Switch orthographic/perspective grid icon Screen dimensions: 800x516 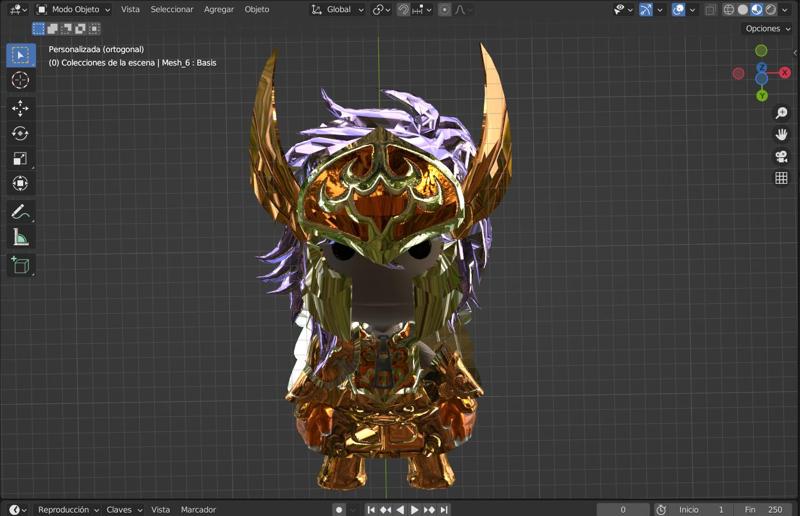pos(781,178)
